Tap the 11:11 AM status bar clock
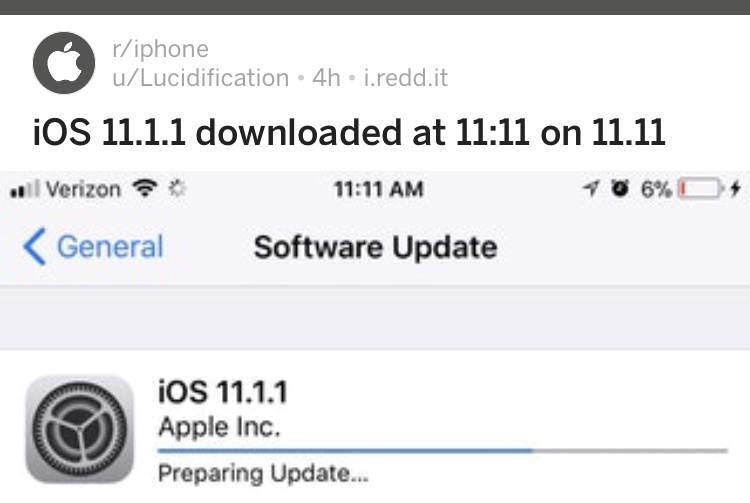This screenshot has width=750, height=503. [378, 189]
